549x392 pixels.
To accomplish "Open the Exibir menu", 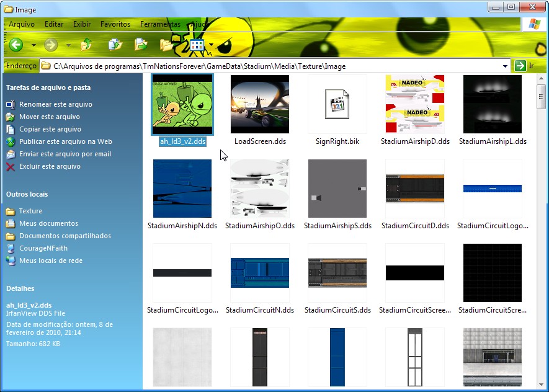I will coord(82,24).
